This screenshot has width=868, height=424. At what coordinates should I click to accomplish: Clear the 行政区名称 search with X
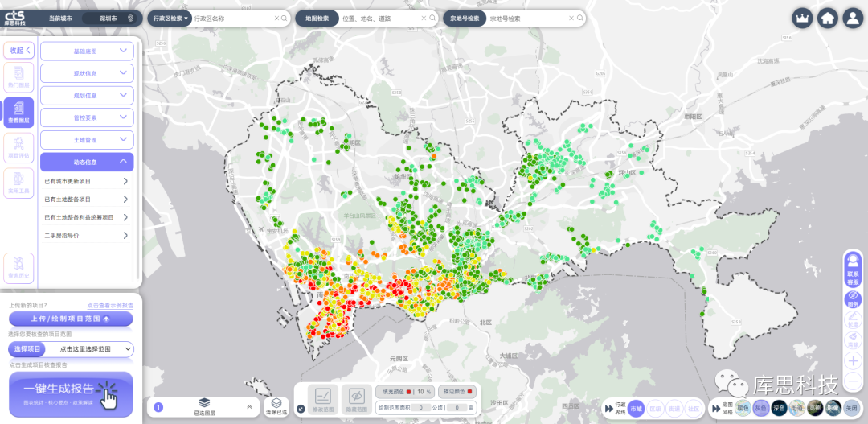coord(276,19)
